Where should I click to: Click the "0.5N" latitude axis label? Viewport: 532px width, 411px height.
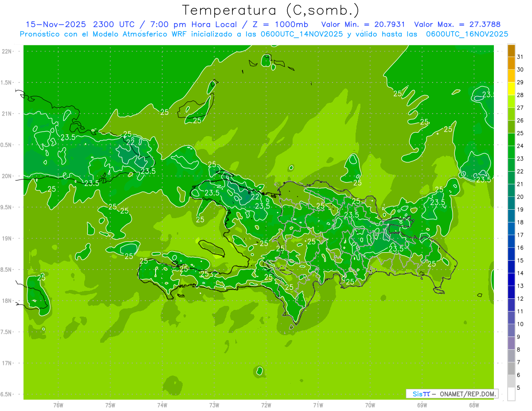(7, 145)
